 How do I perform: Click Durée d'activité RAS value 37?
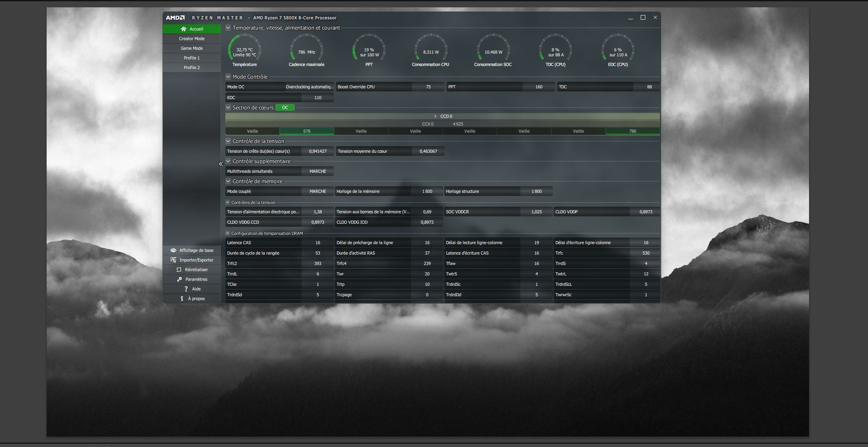coord(427,253)
